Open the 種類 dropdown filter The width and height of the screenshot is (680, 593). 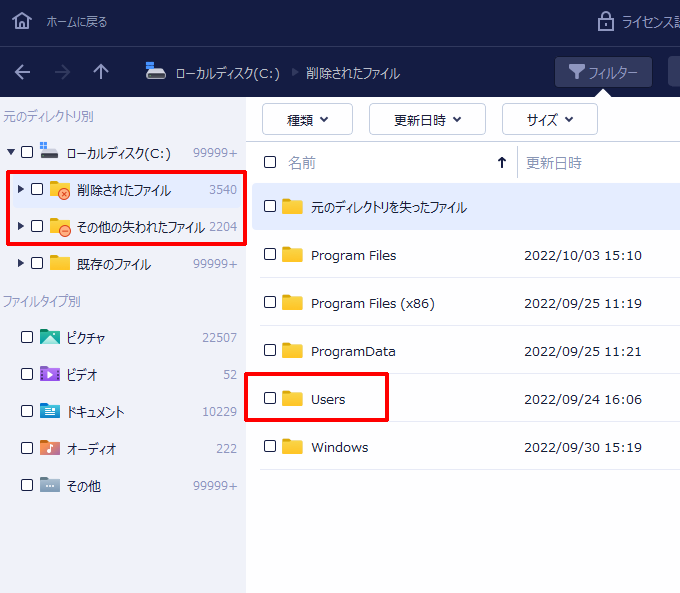coord(307,119)
